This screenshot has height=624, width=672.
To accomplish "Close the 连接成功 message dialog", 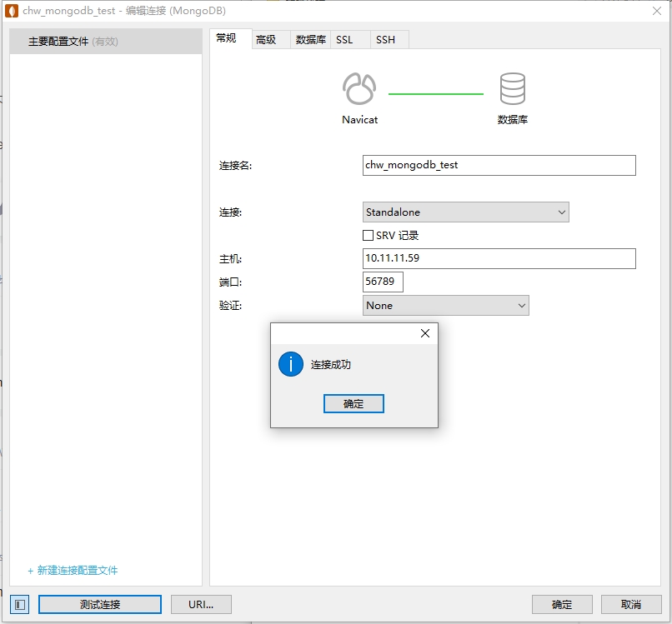I will coord(424,333).
